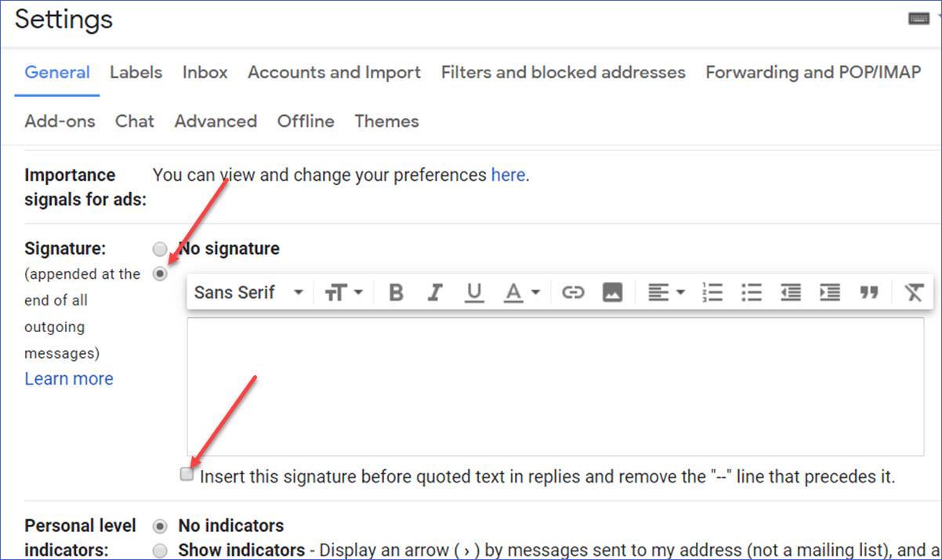This screenshot has height=560, width=942.
Task: Open the text size dropdown
Action: click(342, 291)
